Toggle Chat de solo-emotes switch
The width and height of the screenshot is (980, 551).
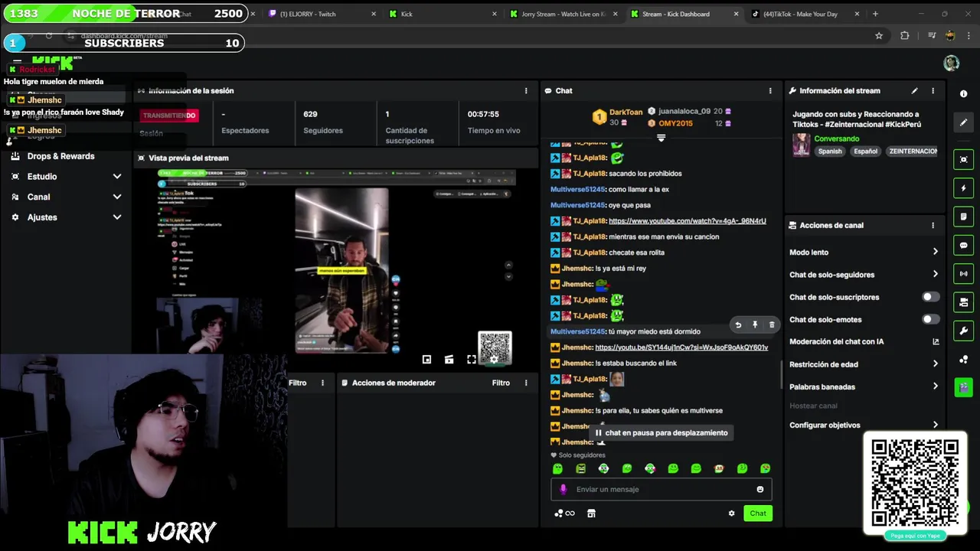tap(930, 319)
